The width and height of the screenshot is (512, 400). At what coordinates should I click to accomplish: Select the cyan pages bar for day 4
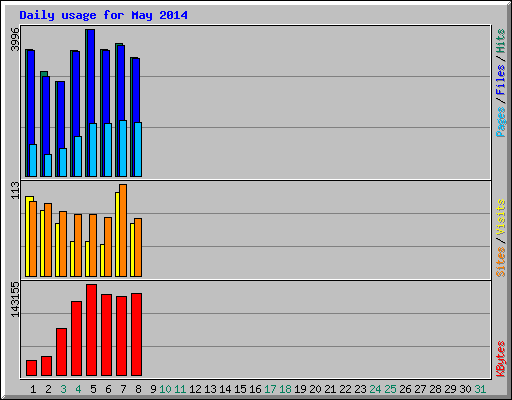[78, 156]
